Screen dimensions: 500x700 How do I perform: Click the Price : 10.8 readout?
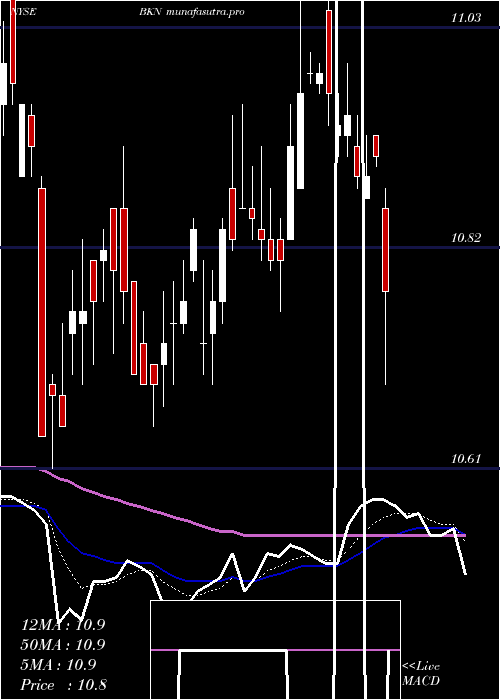63,685
